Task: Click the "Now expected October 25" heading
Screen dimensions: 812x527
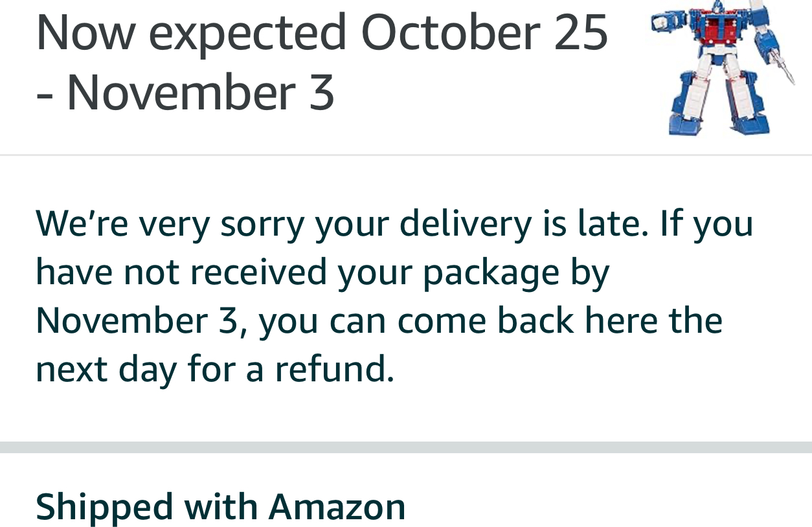Action: (322, 31)
